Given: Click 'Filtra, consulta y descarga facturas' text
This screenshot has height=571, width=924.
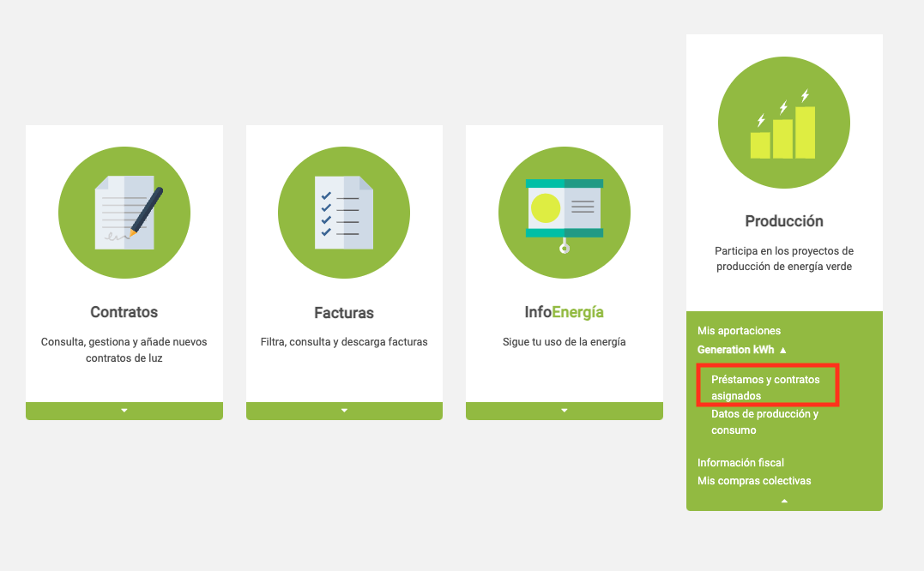Looking at the screenshot, I should coord(344,342).
